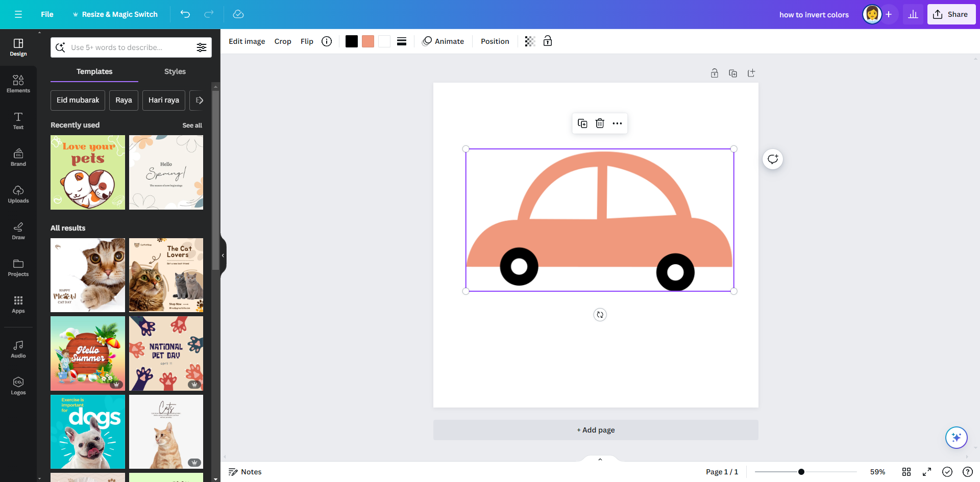Add a new page icon above canvas
Viewport: 980px width, 482px height.
(x=751, y=73)
